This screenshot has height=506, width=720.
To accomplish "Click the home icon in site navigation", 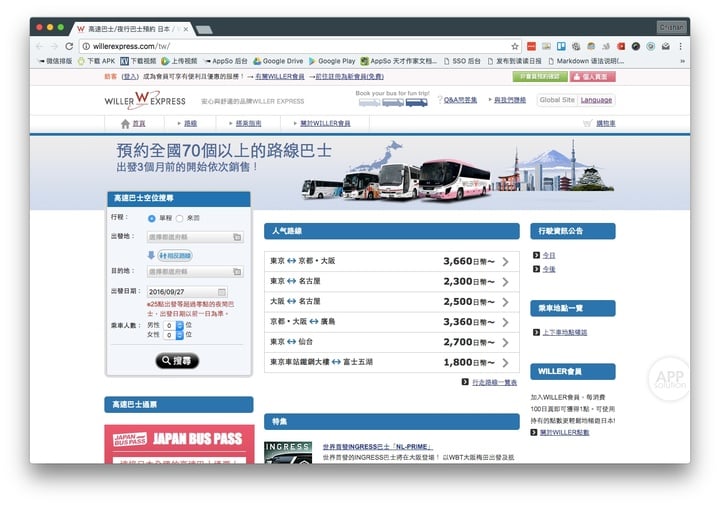I will [125, 124].
